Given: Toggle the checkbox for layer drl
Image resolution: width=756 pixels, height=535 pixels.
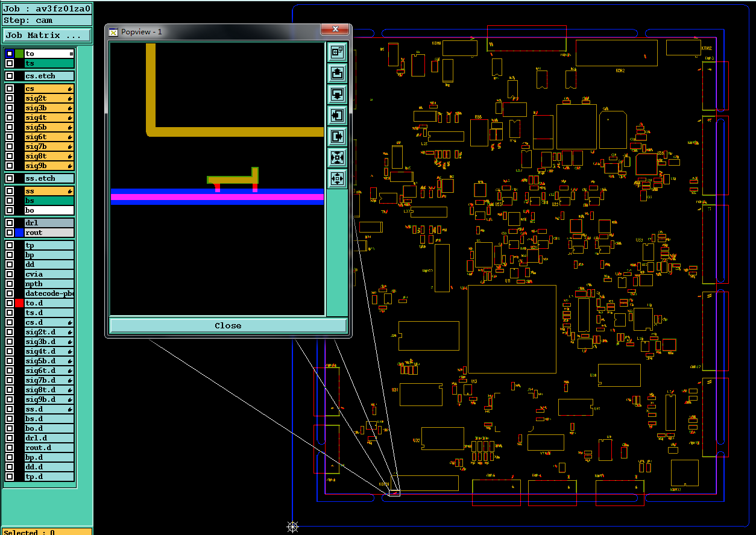Looking at the screenshot, I should click(10, 223).
